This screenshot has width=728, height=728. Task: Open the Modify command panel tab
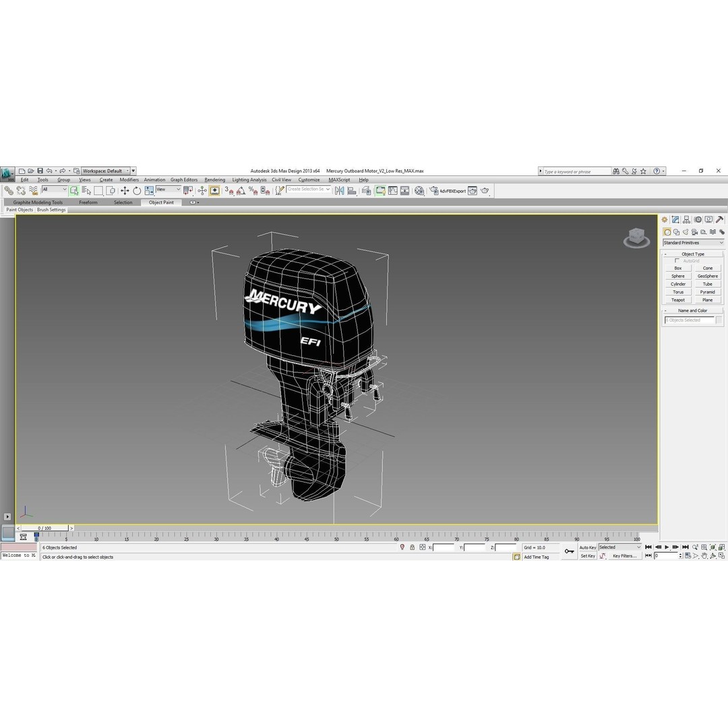(675, 220)
